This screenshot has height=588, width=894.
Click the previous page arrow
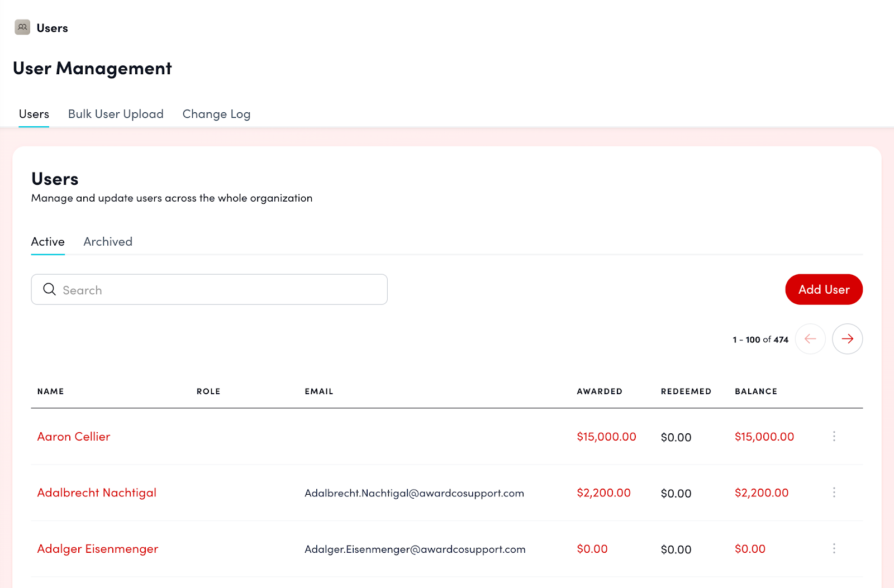pos(810,339)
